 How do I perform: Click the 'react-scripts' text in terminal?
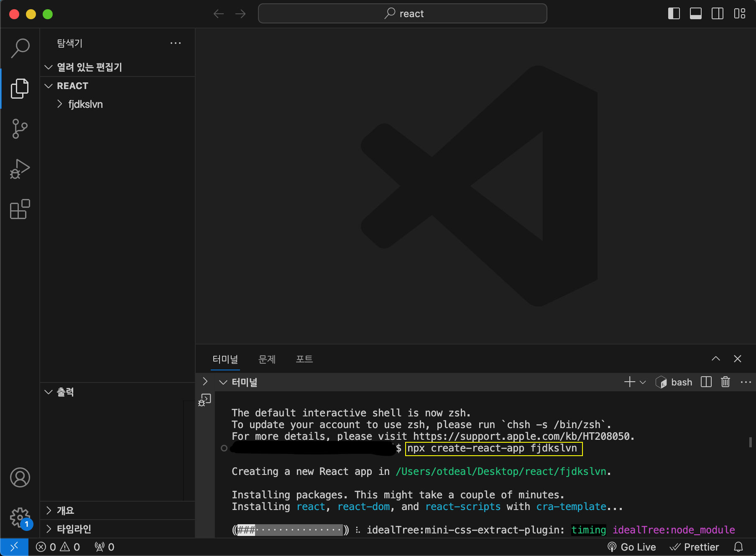463,507
